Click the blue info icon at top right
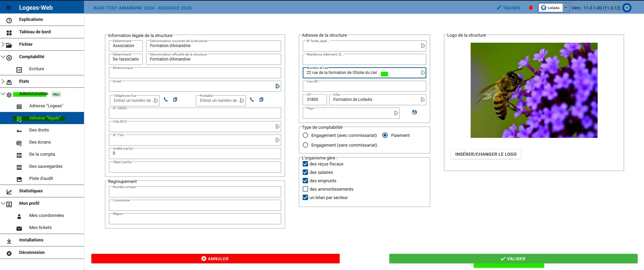The width and height of the screenshot is (644, 270). (x=627, y=8)
